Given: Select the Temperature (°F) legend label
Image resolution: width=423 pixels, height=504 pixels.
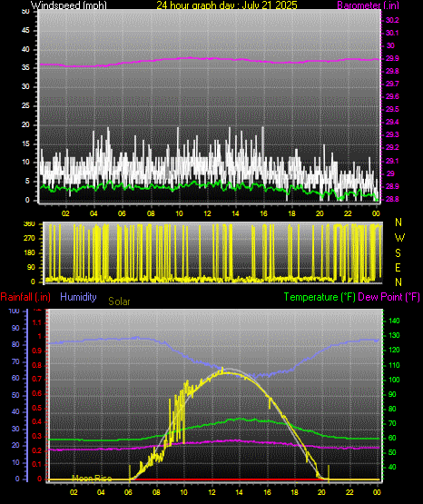Looking at the screenshot, I should point(320,297).
